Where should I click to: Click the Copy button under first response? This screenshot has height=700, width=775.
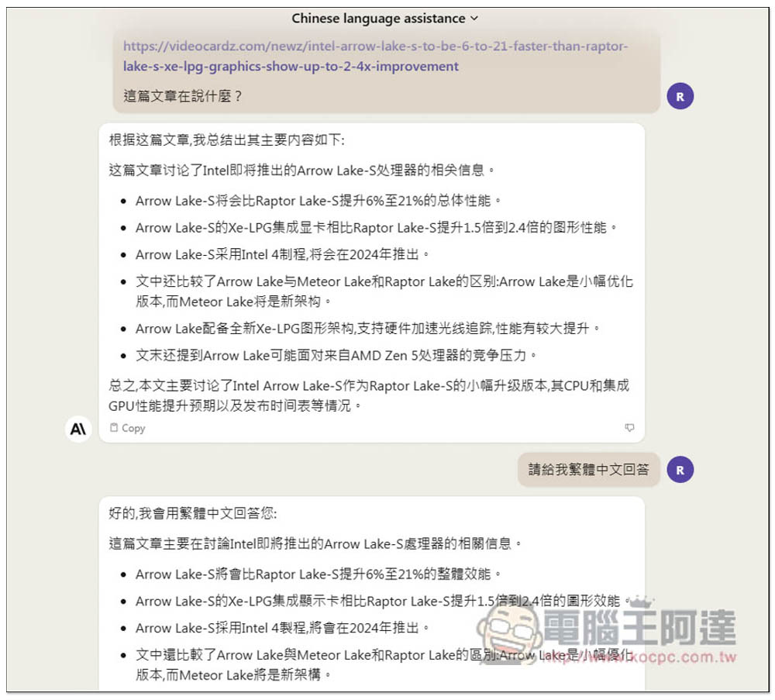128,428
